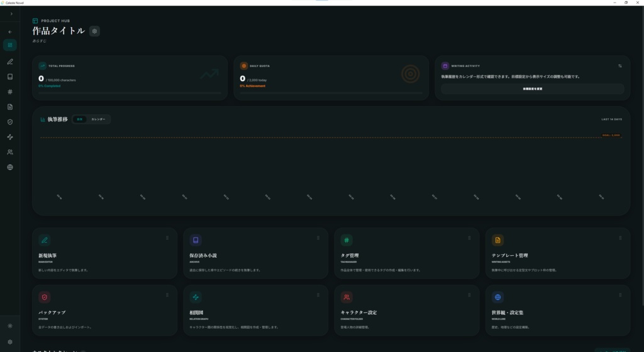Click the 目標設定を変更 button
This screenshot has height=352, width=644.
click(x=532, y=89)
